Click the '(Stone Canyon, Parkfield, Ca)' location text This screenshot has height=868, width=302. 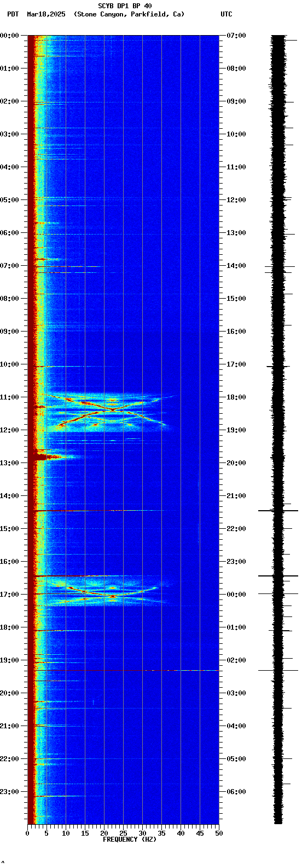(129, 14)
